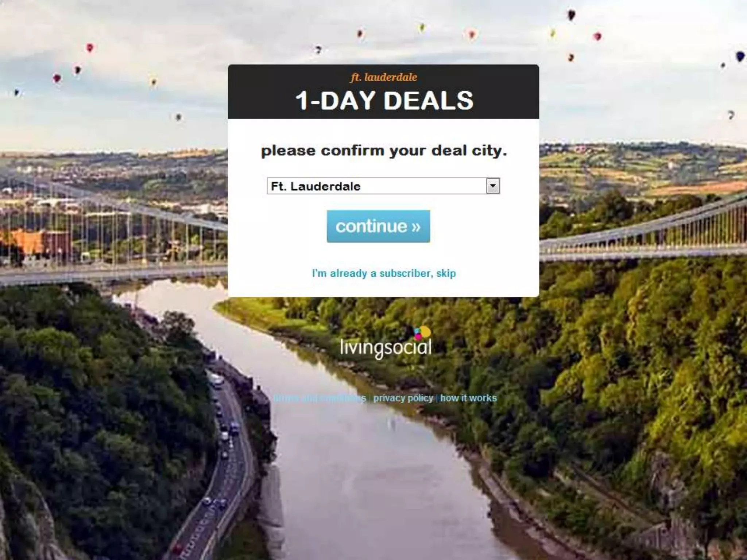Open the privacy policy link
Screen dimensions: 747x560
click(403, 398)
